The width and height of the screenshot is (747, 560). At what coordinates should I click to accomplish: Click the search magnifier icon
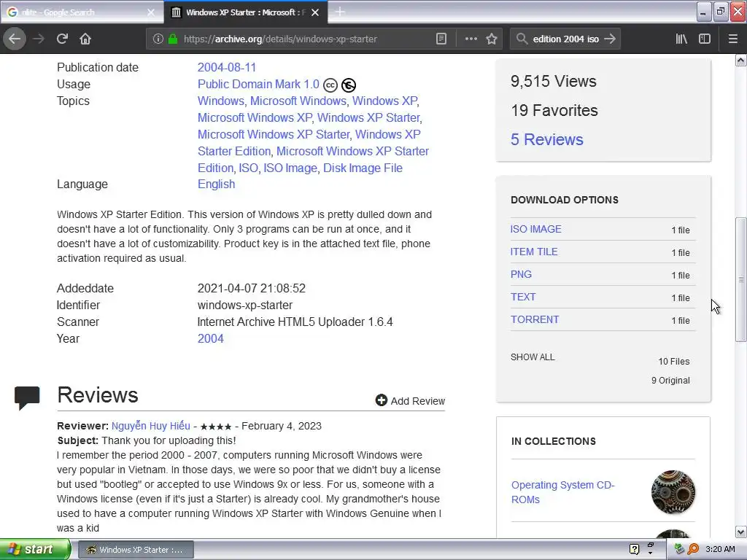pyautogui.click(x=522, y=39)
